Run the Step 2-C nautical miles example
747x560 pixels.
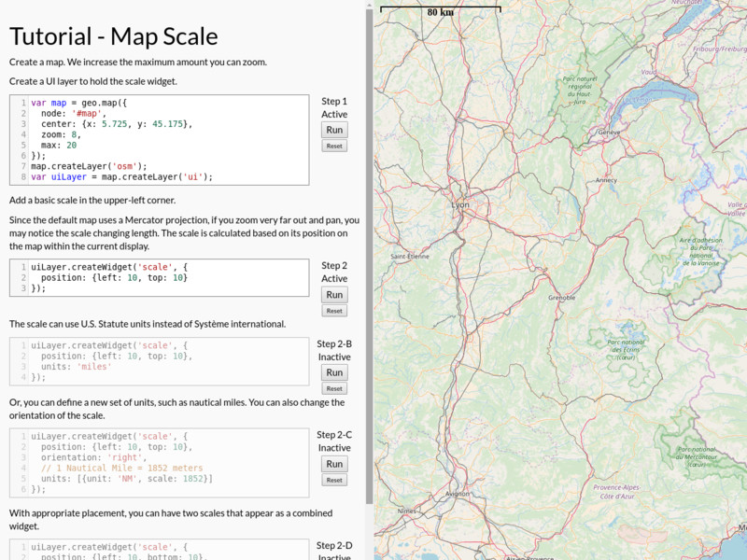point(334,464)
